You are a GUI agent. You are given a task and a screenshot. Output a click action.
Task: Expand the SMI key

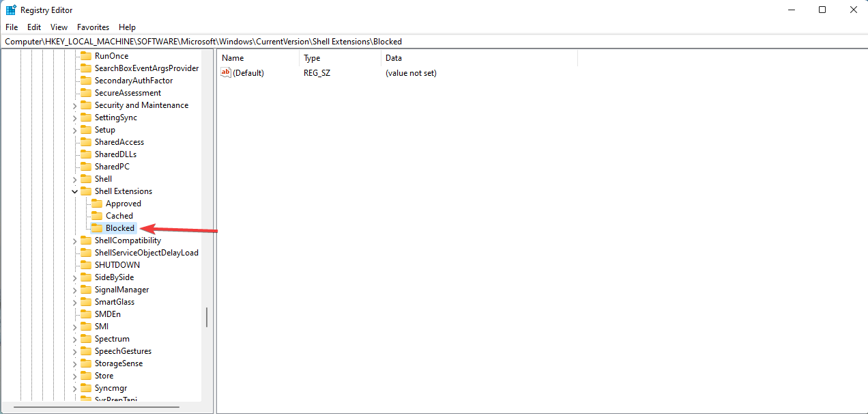(74, 327)
